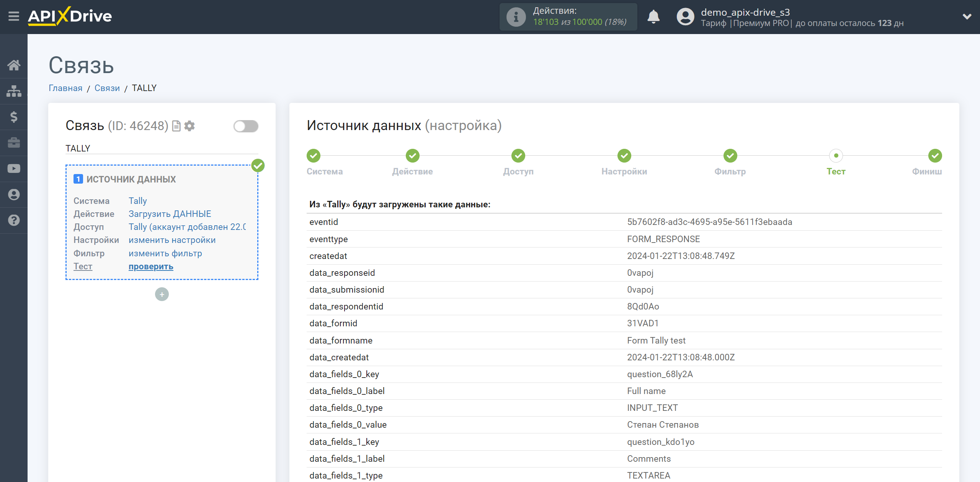The height and width of the screenshot is (482, 980).
Task: Click the connection notes document icon
Action: 176,126
